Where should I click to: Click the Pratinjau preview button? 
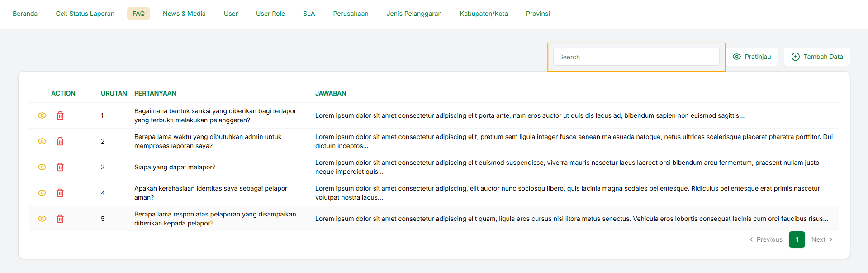click(x=752, y=57)
